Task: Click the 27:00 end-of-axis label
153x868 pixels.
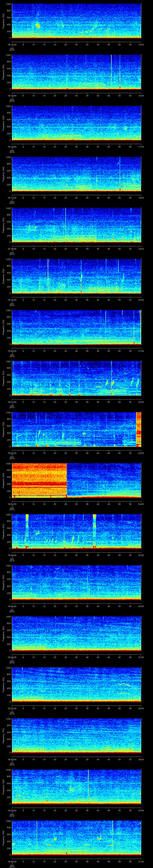Action: pyautogui.click(x=141, y=657)
